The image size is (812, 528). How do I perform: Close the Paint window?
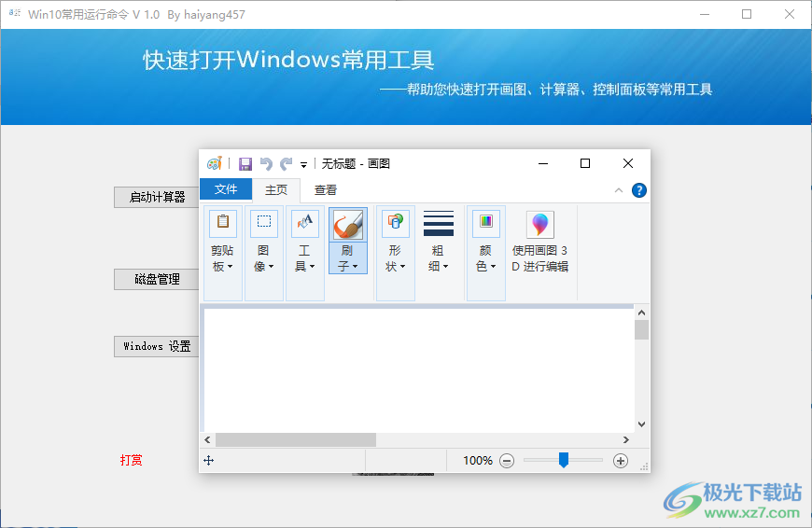[628, 163]
